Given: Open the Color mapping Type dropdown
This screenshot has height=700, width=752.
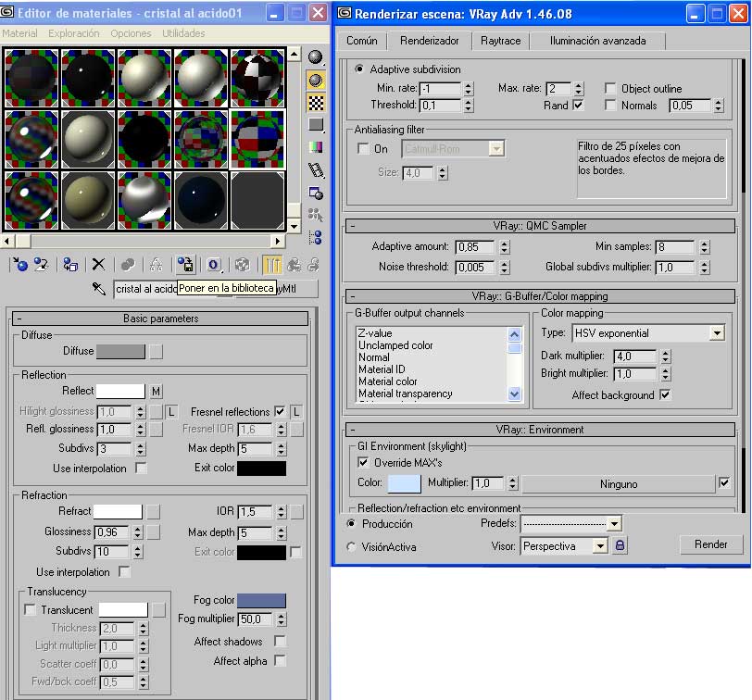Looking at the screenshot, I should click(x=717, y=333).
